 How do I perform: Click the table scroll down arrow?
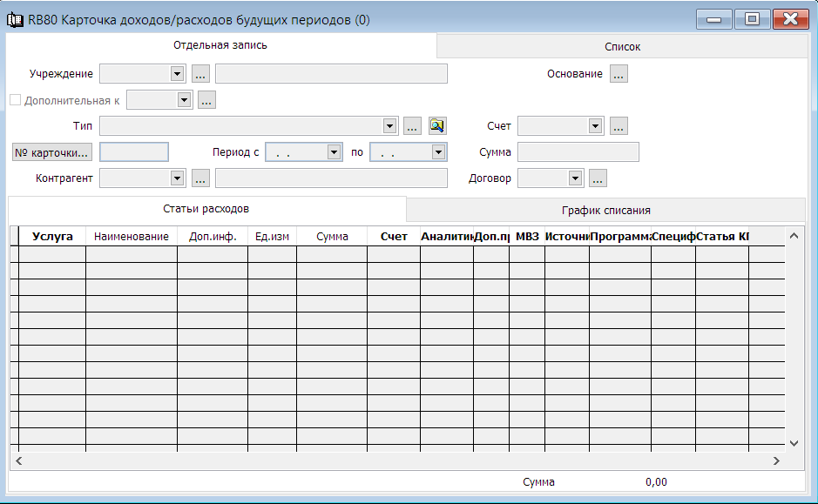(x=794, y=444)
